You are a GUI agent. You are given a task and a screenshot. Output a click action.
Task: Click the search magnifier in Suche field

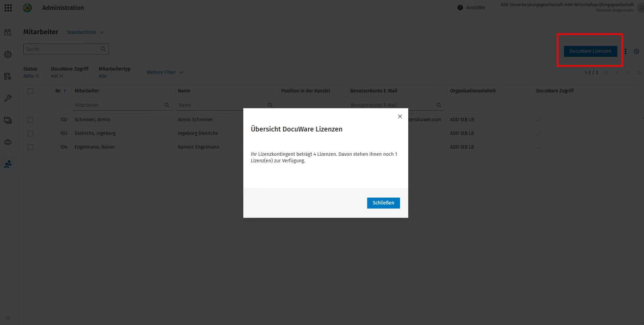pyautogui.click(x=103, y=49)
